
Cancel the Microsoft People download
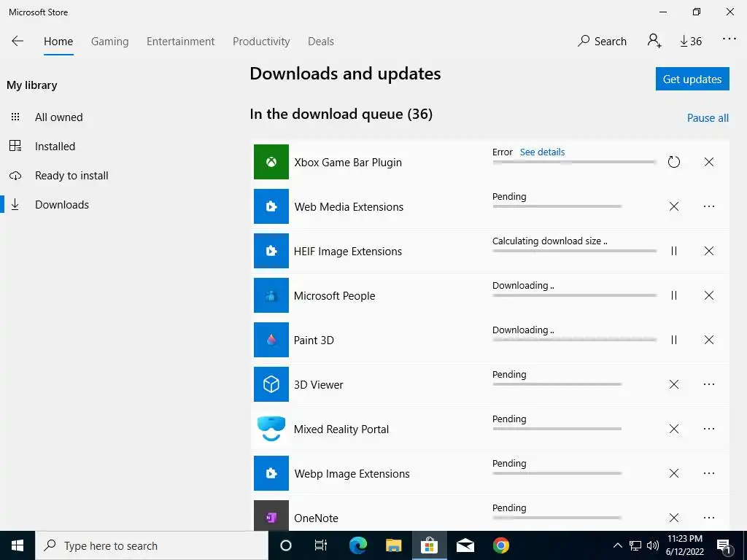(x=709, y=295)
